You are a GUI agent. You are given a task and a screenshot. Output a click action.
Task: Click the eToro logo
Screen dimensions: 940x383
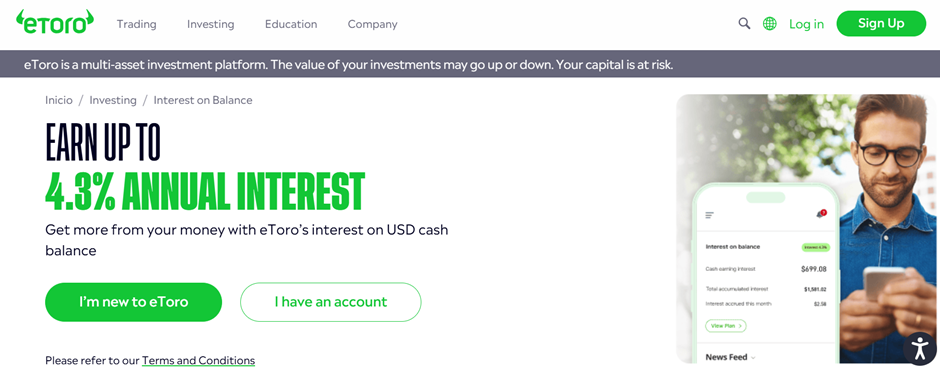tap(55, 22)
